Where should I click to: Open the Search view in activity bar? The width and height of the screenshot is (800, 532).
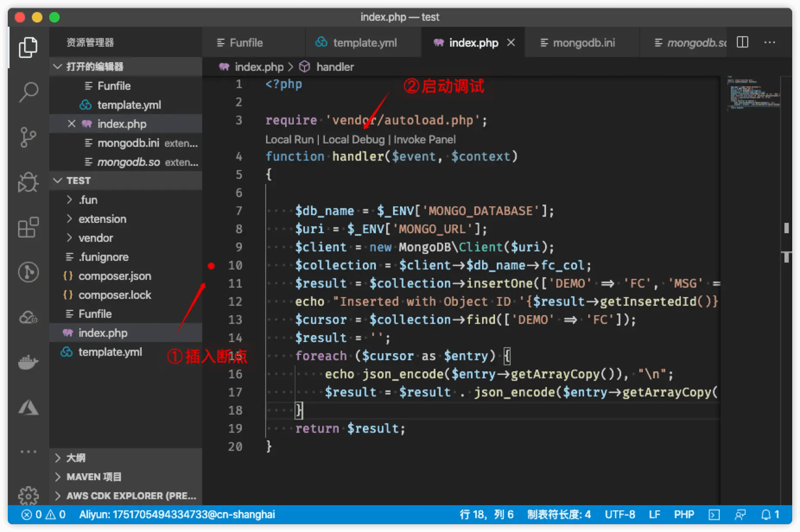point(29,92)
